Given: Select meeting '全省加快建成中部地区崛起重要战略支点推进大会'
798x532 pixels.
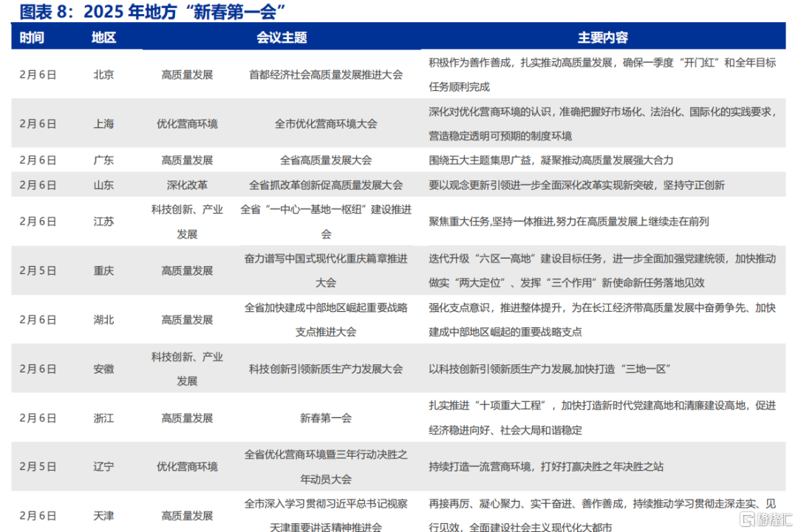Looking at the screenshot, I should click(x=326, y=320).
